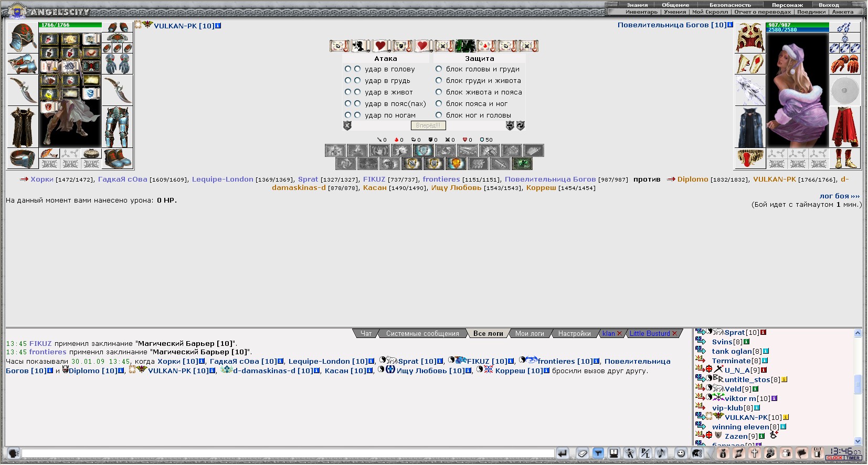868x465 pixels.
Task: Close the Little Busturd tab
Action: (674, 333)
